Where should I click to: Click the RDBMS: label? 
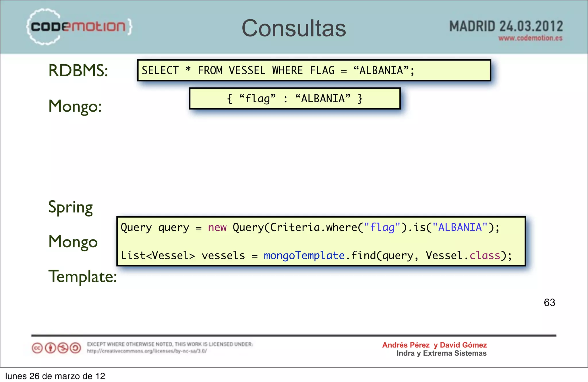78,71
